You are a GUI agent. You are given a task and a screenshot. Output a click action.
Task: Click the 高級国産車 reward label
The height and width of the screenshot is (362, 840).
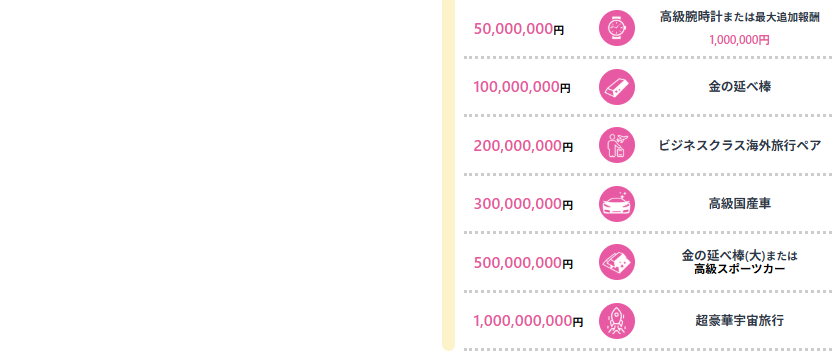(739, 204)
